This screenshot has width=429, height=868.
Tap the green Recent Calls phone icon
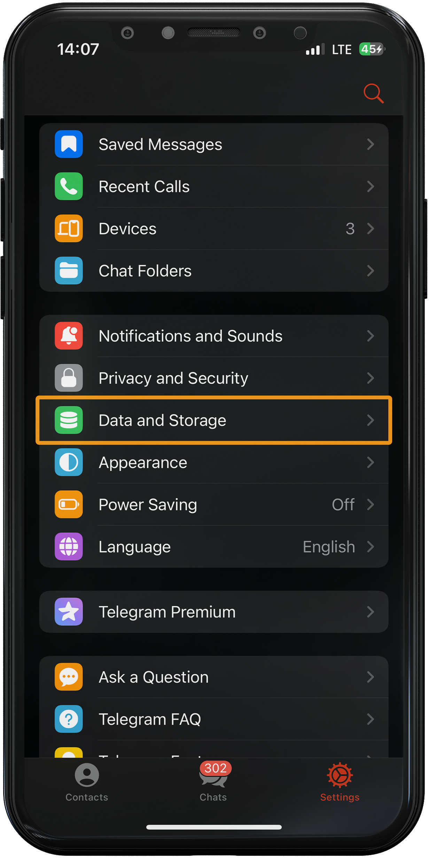pos(69,186)
